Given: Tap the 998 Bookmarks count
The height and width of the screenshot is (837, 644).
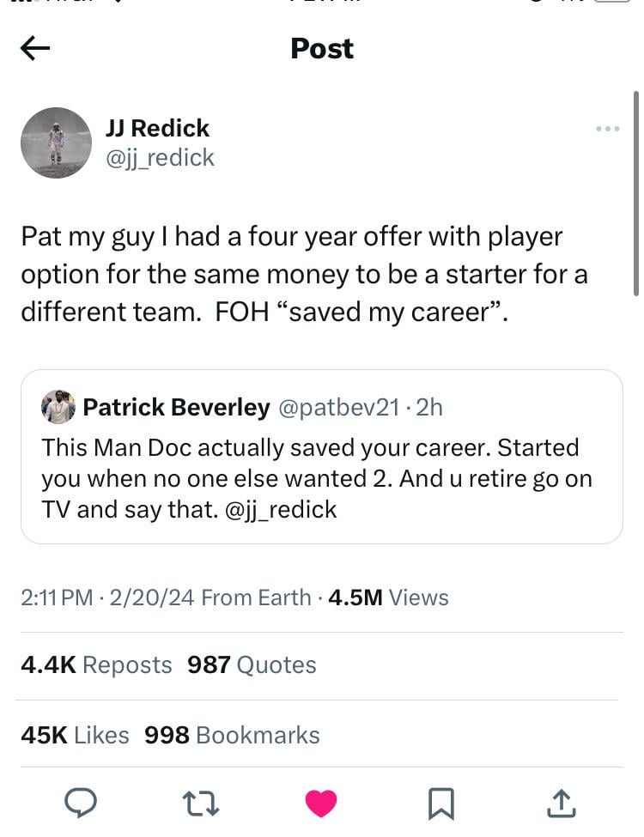Looking at the screenshot, I should click(232, 735).
